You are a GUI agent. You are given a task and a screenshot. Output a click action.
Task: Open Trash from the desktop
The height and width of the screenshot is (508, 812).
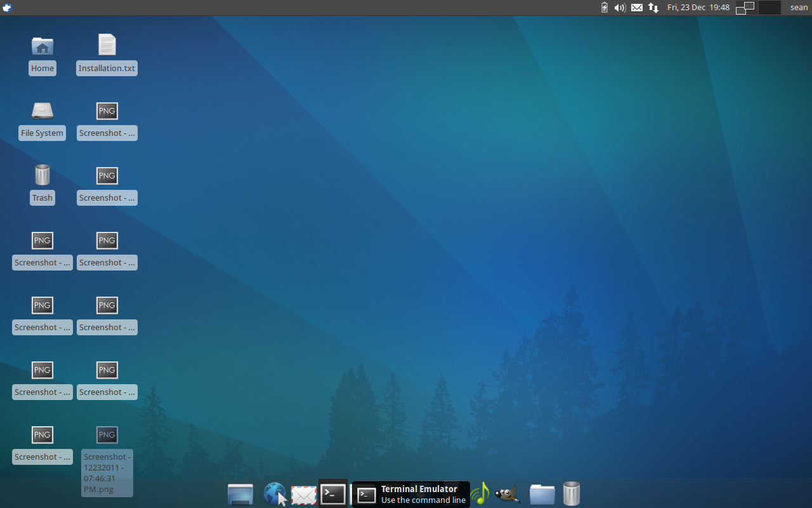pyautogui.click(x=42, y=175)
